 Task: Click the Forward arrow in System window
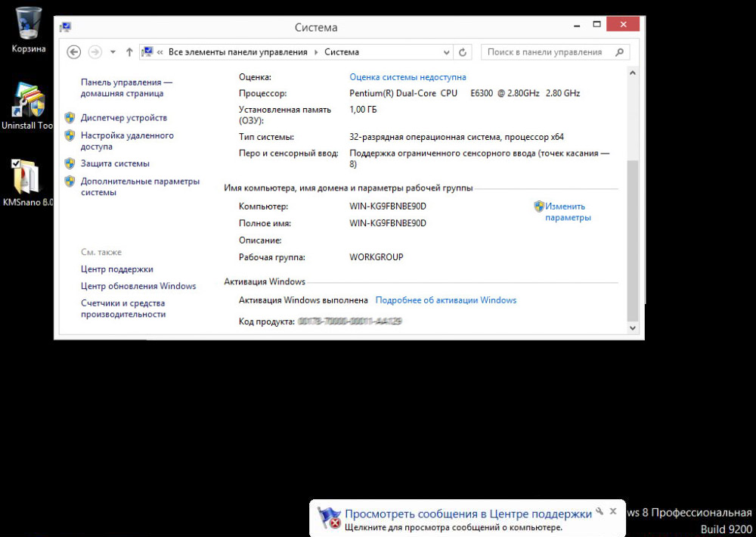tap(95, 52)
